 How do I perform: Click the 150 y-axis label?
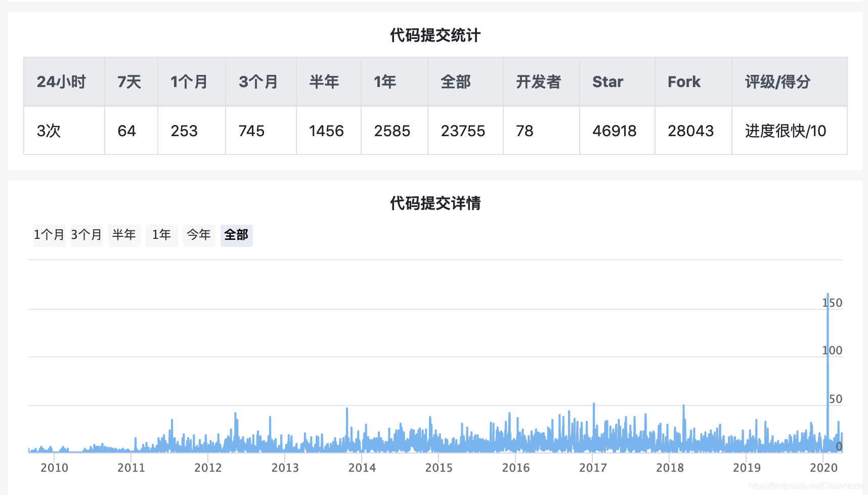[833, 303]
